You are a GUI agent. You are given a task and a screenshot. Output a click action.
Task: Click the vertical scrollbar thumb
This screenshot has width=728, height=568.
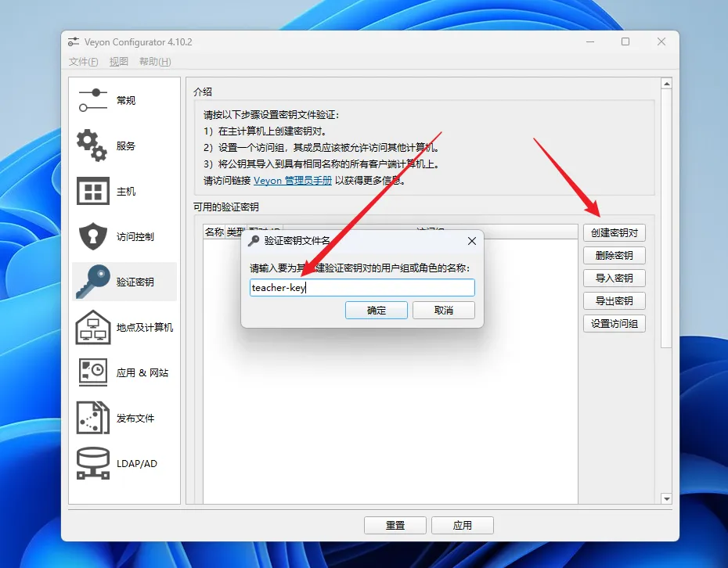click(x=667, y=218)
